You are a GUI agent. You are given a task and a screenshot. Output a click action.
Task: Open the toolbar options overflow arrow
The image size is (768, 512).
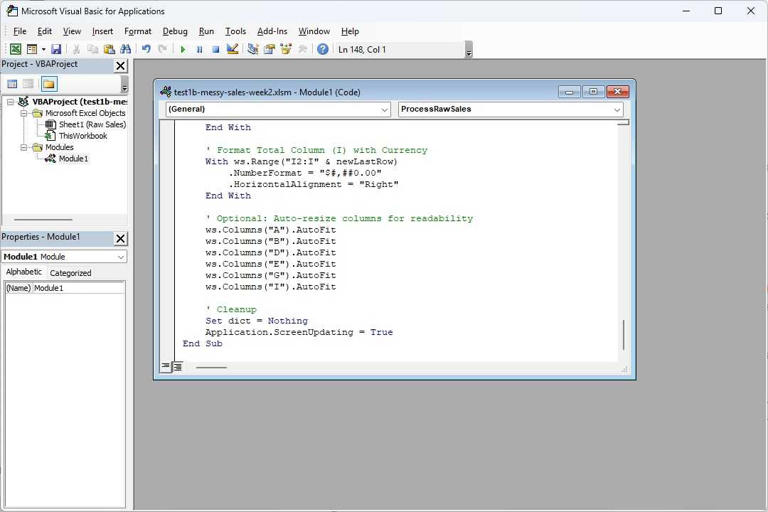click(469, 49)
